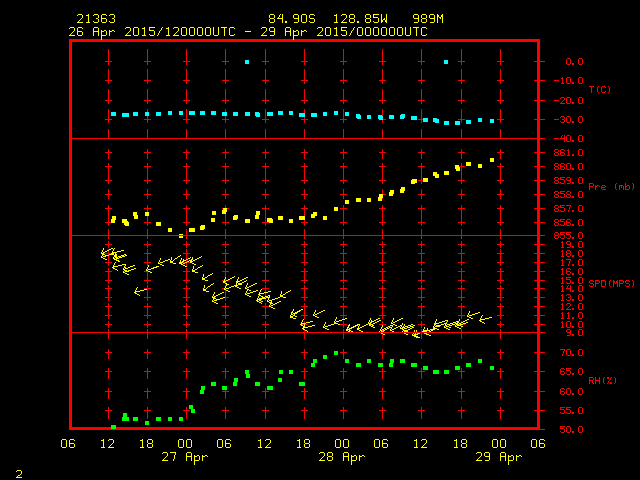The width and height of the screenshot is (640, 480).
Task: Click the elevation label 989M
Action: [x=427, y=19]
